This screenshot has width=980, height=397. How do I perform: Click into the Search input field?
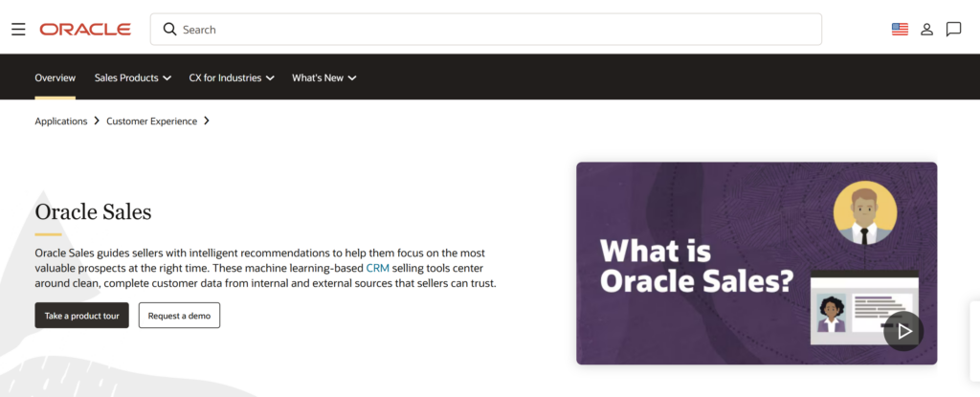pyautogui.click(x=485, y=30)
